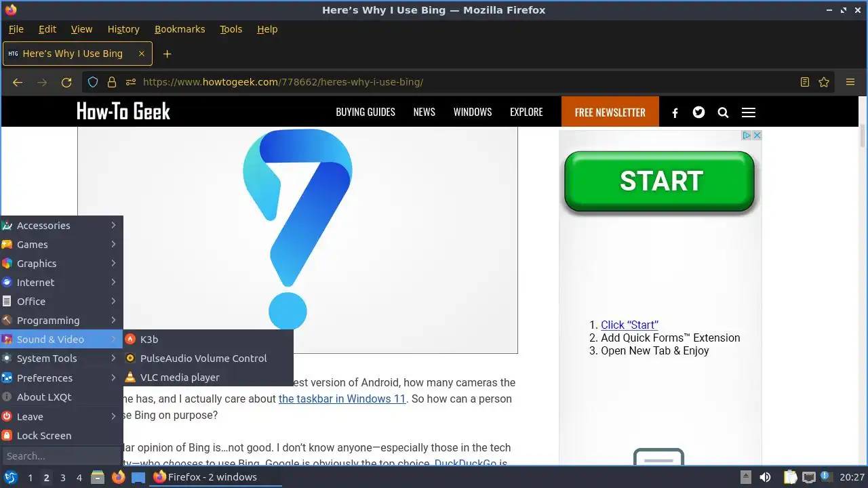Open About LXQt entry

click(61, 397)
